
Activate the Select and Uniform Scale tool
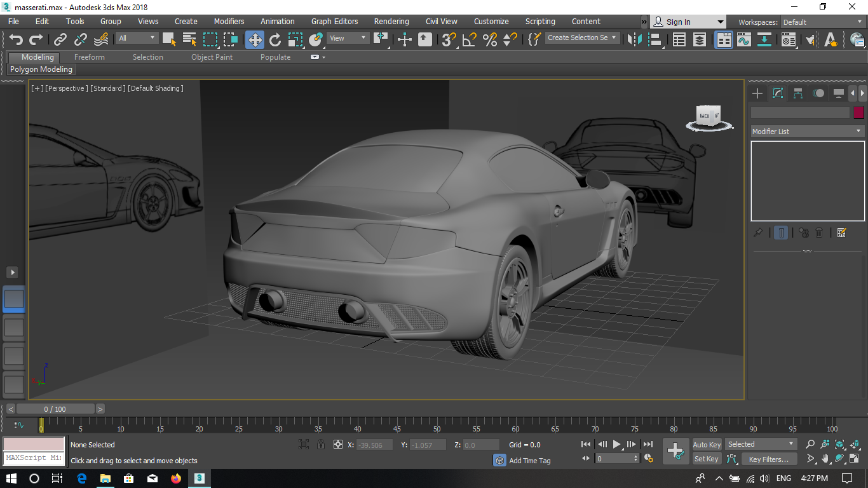coord(295,40)
